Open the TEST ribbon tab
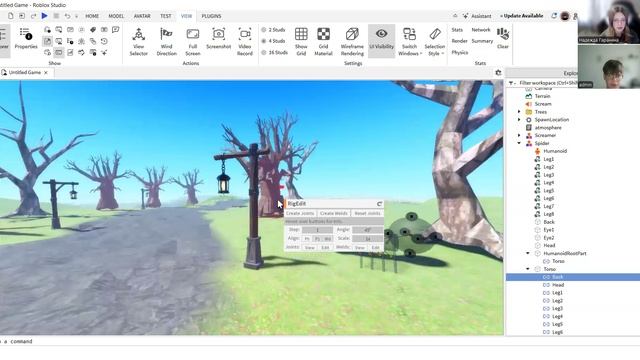This screenshot has width=640, height=360. click(166, 16)
